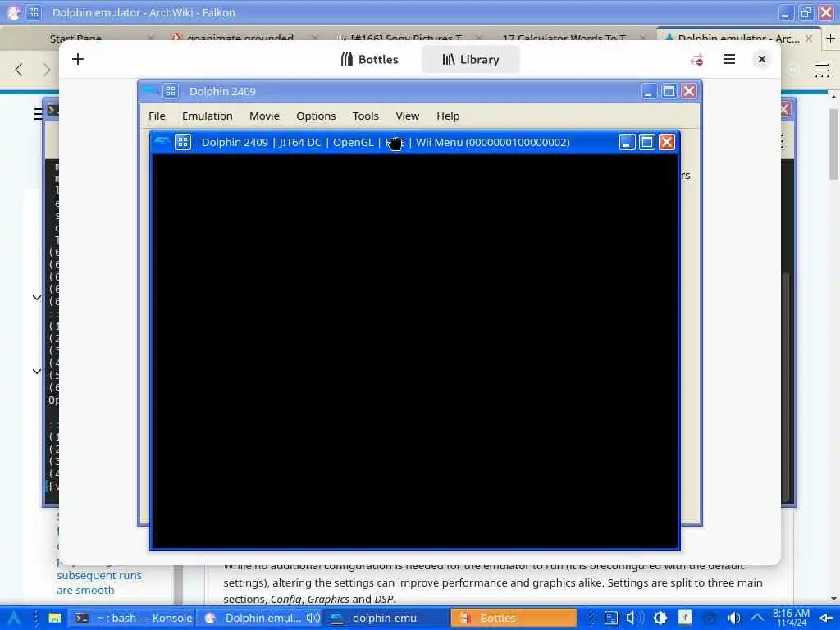Click the notification icon in system tray

click(x=685, y=617)
